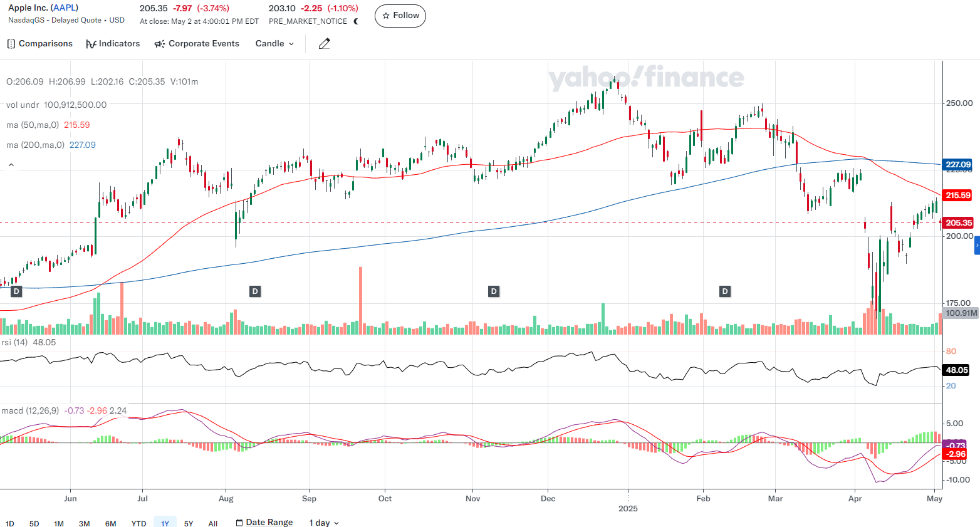Open the AAPL ticker link
Viewport: 980px width, 527px height.
[65, 8]
